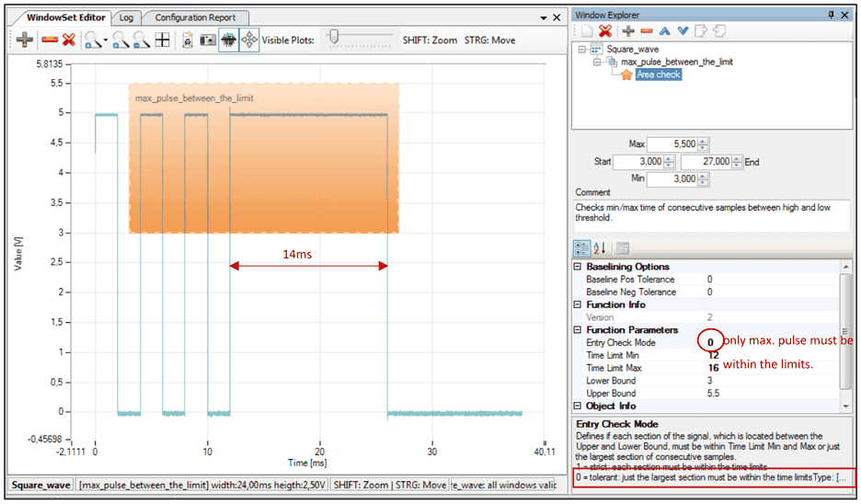Screen dimensions: 861x504
Task: Select the Area check tree item
Action: (659, 74)
